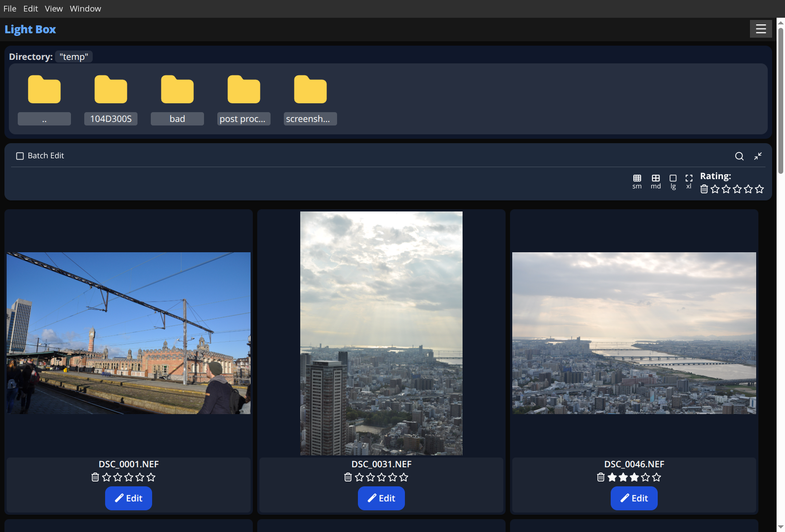Click the search magnifier icon
The image size is (785, 532).
click(739, 156)
